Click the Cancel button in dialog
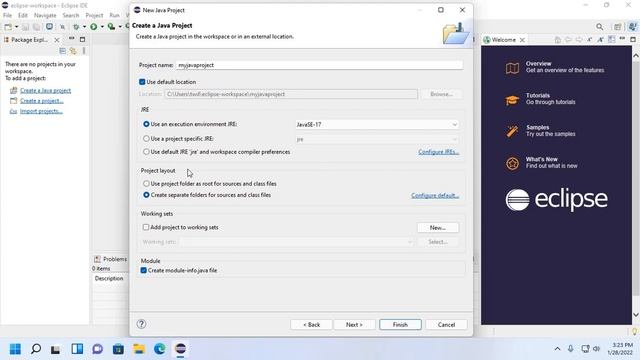The height and width of the screenshot is (360, 640). 446,324
